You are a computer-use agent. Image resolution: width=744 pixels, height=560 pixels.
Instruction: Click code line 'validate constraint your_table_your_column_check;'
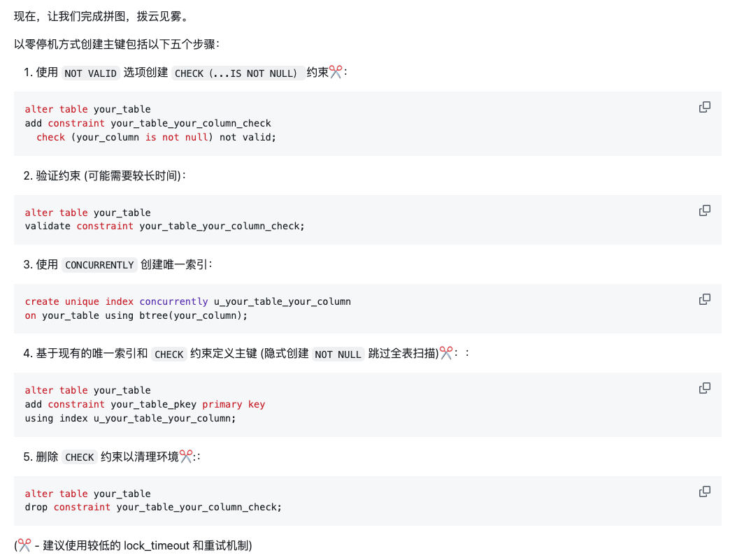tap(164, 226)
